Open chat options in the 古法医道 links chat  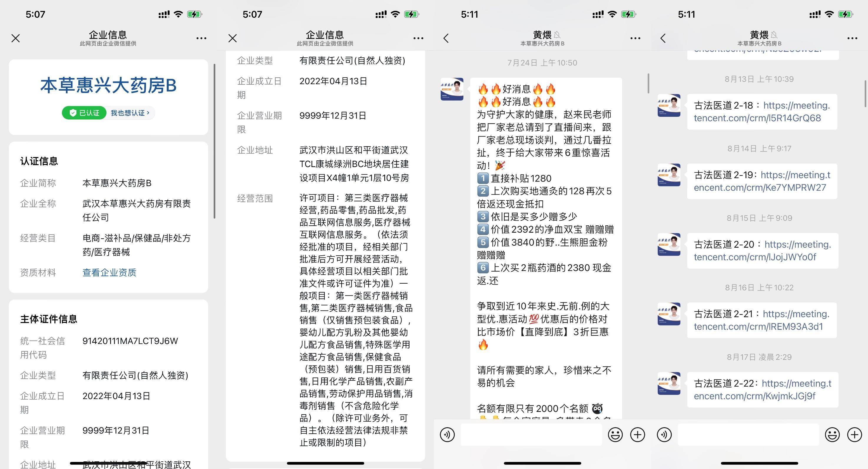tap(852, 38)
